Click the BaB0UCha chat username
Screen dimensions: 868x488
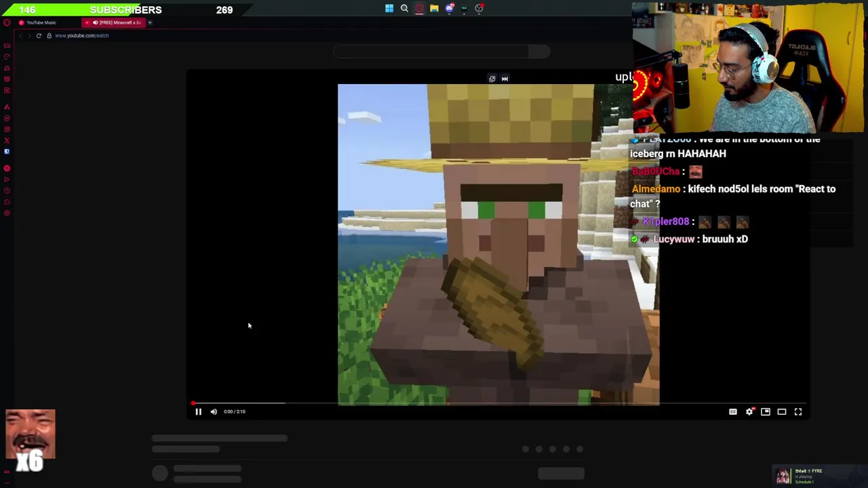click(x=655, y=171)
